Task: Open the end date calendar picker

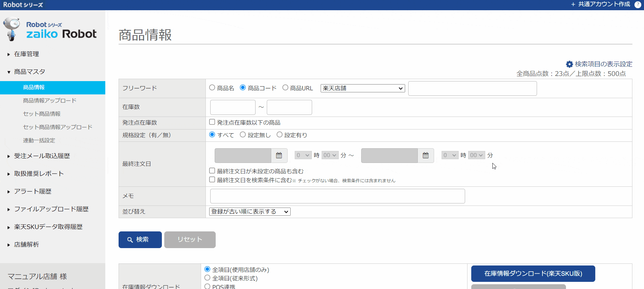Action: [x=425, y=155]
